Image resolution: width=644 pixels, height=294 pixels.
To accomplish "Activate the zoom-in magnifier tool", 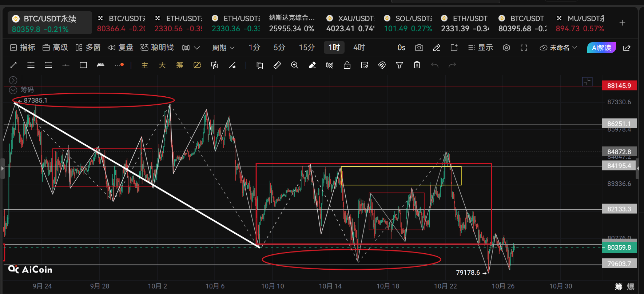I will (x=295, y=65).
